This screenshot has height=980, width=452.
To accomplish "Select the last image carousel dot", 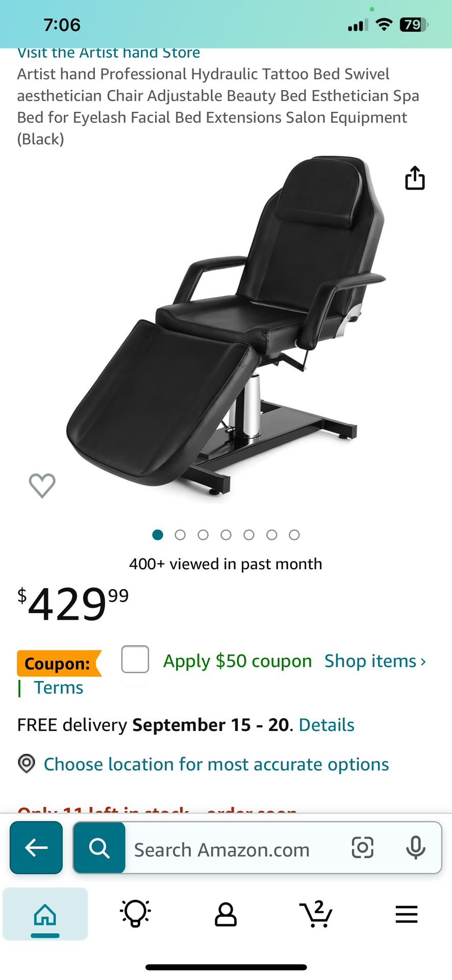I will pyautogui.click(x=294, y=535).
